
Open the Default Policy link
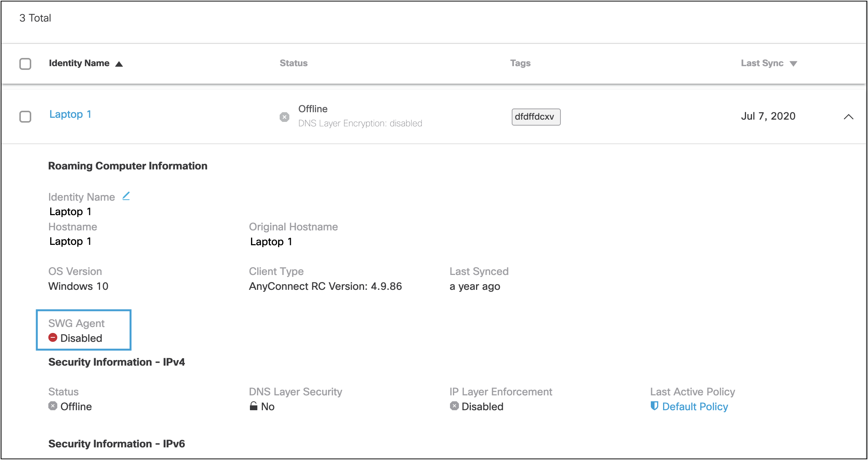[695, 406]
